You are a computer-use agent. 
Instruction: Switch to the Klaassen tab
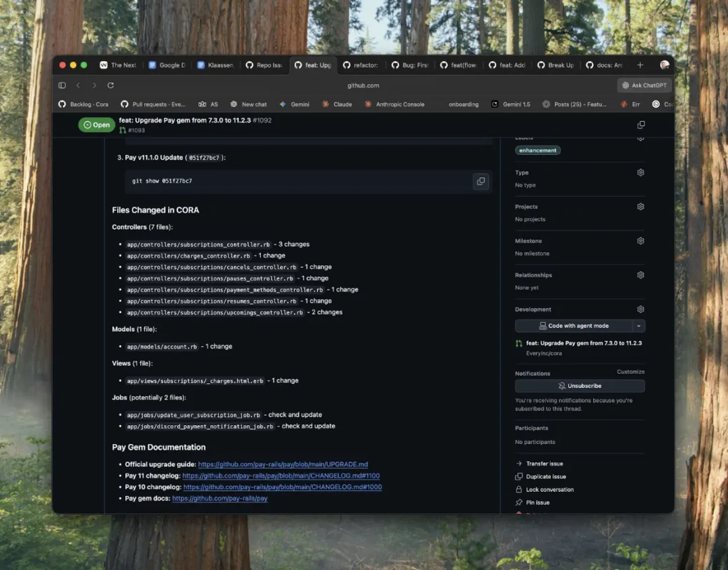click(216, 65)
